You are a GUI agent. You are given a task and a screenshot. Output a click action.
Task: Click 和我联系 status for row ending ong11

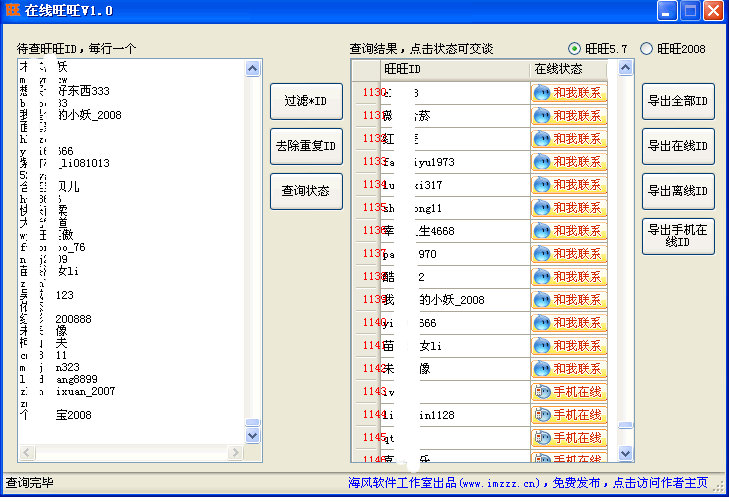click(x=569, y=208)
